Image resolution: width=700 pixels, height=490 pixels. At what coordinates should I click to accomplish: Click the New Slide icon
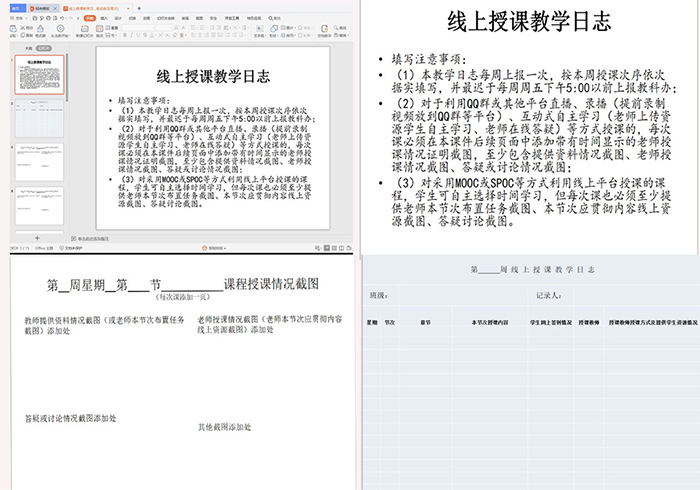pos(87,29)
